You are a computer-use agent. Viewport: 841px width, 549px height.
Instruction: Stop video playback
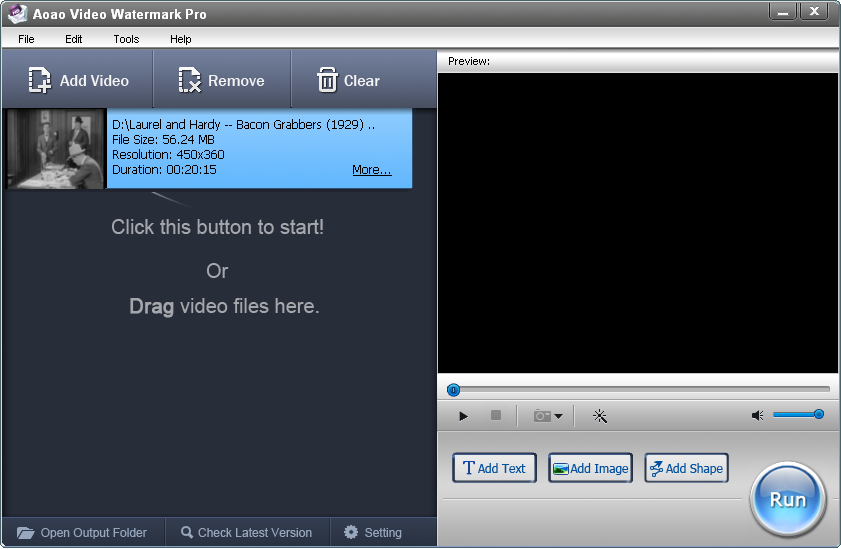495,416
